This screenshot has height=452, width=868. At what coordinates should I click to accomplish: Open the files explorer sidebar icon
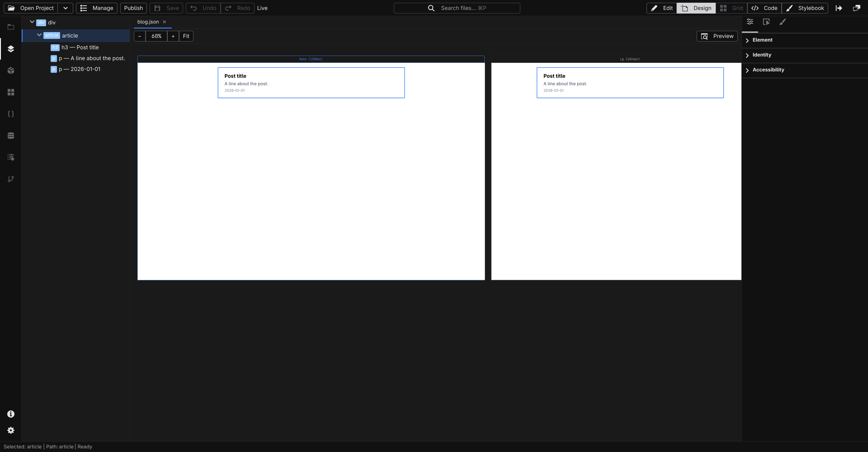(x=11, y=27)
